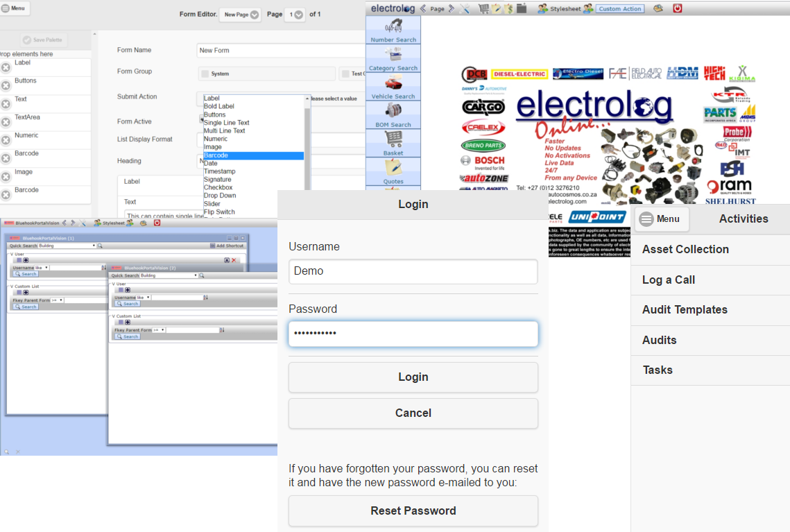Select Drop Down in element type list
790x532 pixels.
(220, 196)
